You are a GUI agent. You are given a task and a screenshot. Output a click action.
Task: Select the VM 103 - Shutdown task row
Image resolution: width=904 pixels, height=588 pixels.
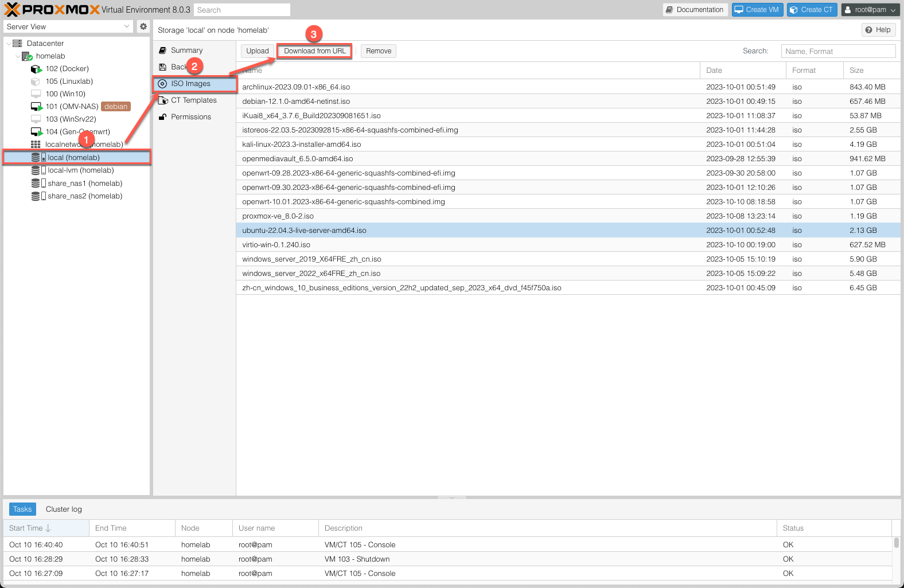coord(447,559)
